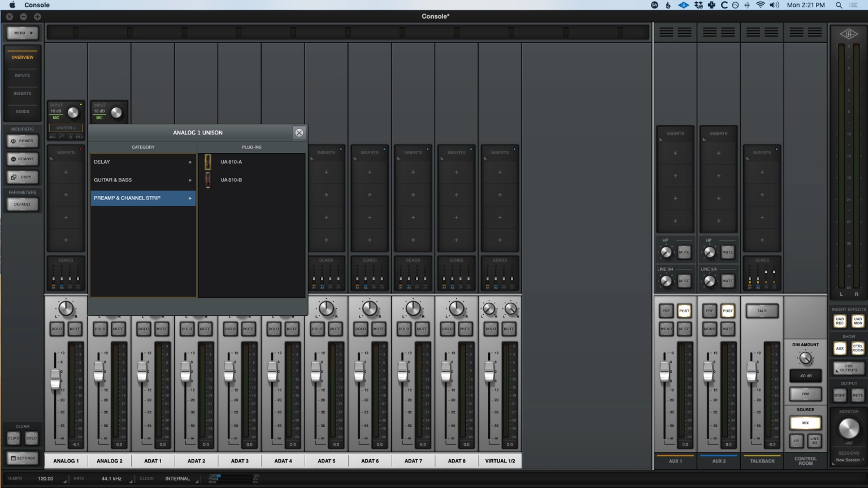Toggle output MONO button
This screenshot has height=488, width=868.
[840, 395]
